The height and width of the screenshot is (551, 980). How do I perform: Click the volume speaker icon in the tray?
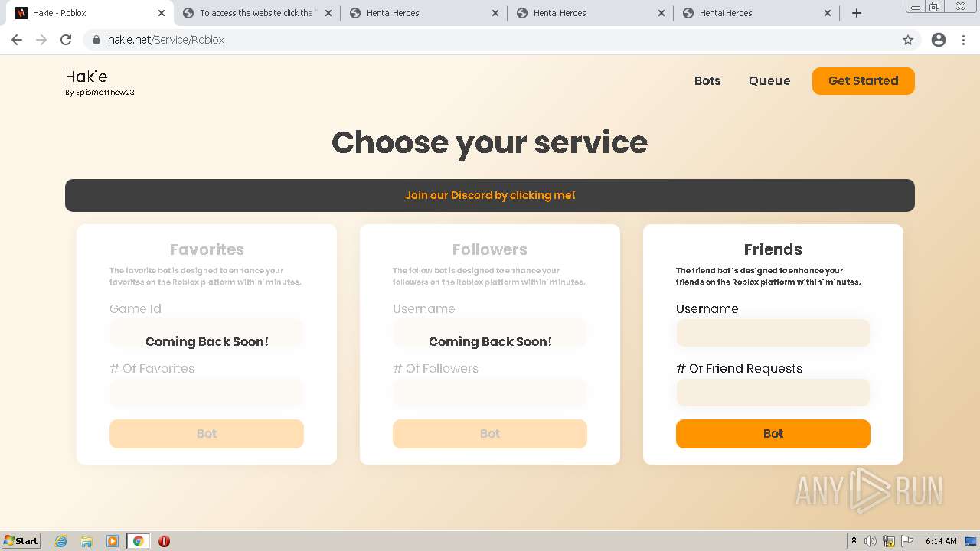pyautogui.click(x=871, y=541)
